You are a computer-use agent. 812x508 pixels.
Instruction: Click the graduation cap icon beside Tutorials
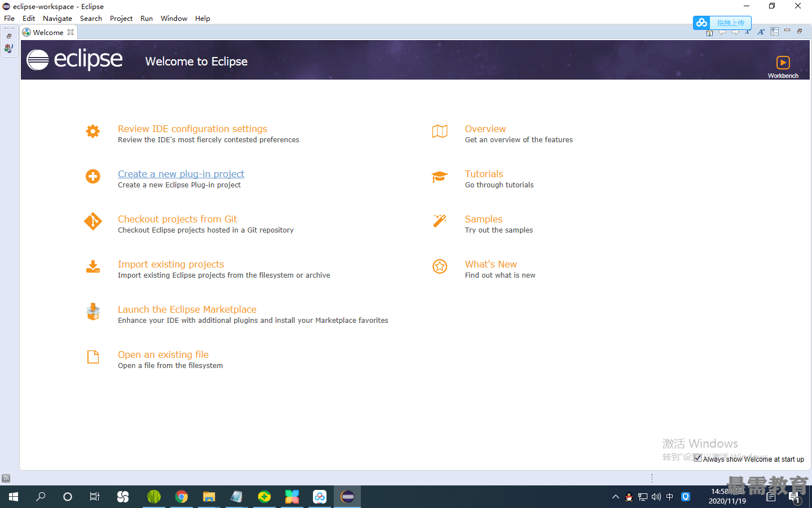tap(440, 177)
